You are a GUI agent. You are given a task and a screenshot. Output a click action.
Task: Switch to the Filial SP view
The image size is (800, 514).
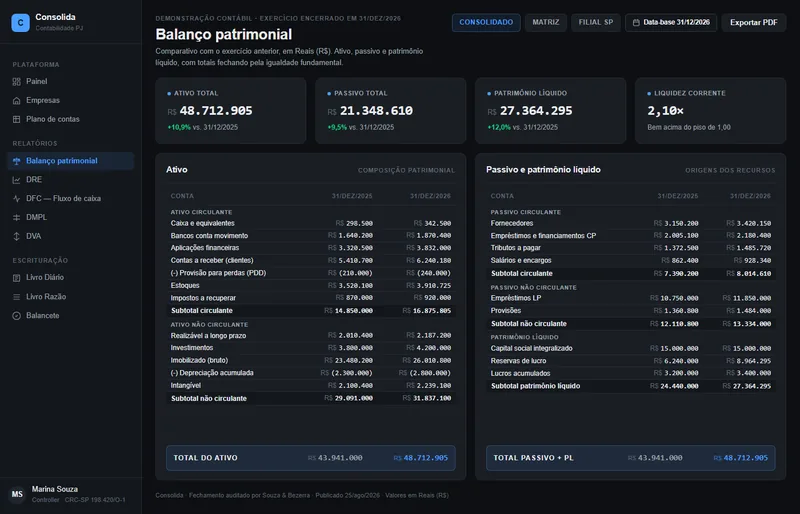pyautogui.click(x=595, y=22)
